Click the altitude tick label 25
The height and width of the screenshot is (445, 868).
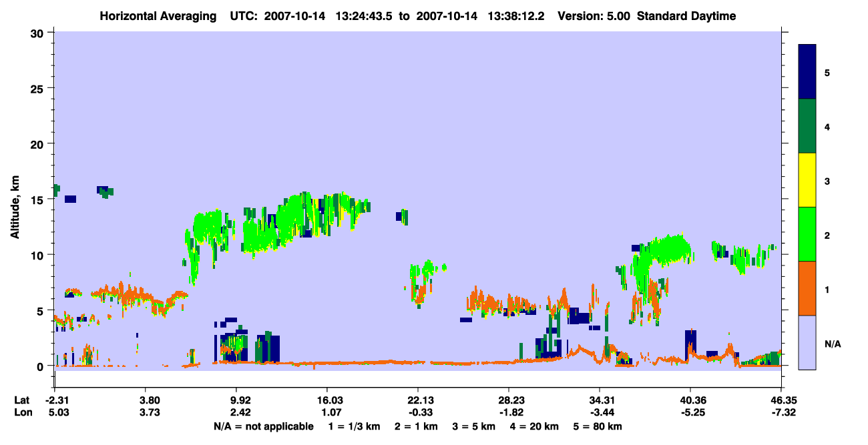click(39, 89)
